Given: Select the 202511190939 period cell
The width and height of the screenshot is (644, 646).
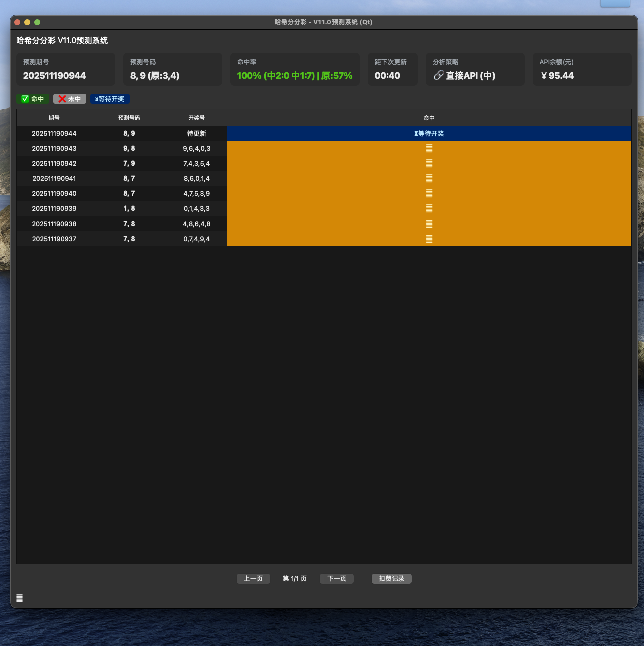Looking at the screenshot, I should [54, 208].
